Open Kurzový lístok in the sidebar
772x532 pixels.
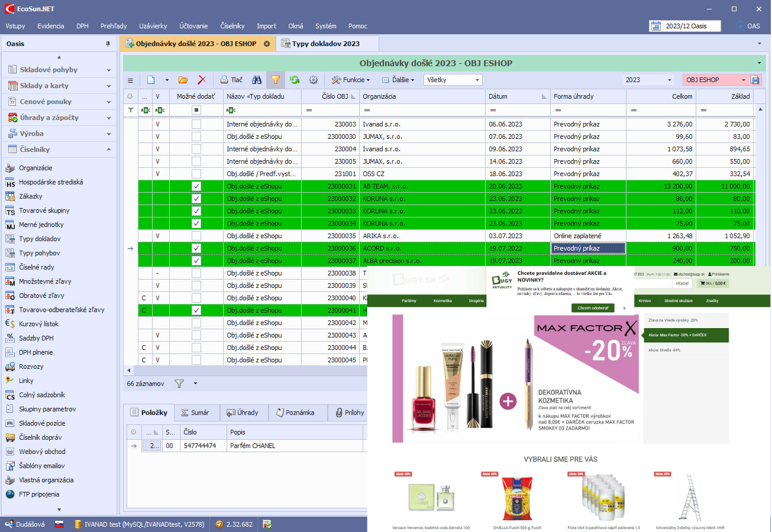38,324
